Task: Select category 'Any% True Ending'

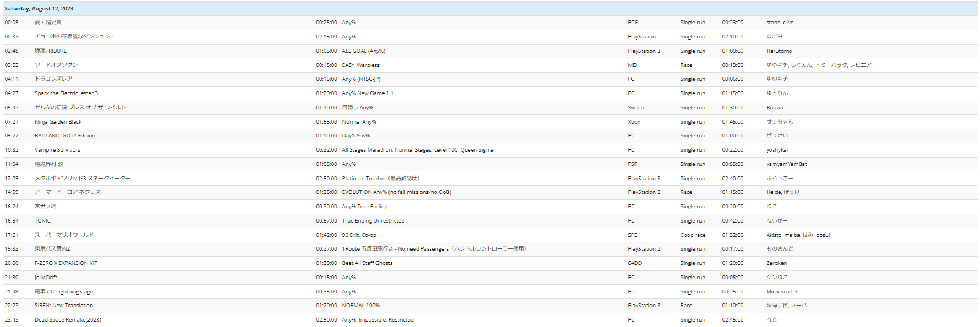Action: [x=364, y=207]
